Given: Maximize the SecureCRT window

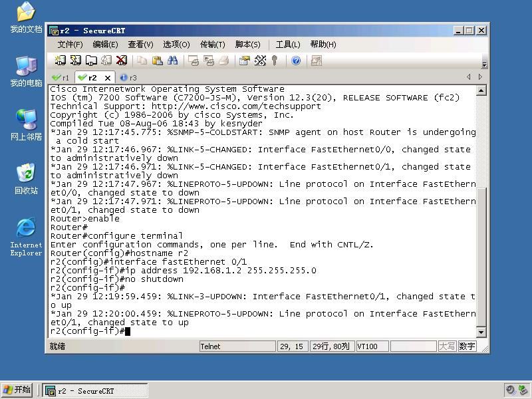Looking at the screenshot, I should [x=469, y=31].
